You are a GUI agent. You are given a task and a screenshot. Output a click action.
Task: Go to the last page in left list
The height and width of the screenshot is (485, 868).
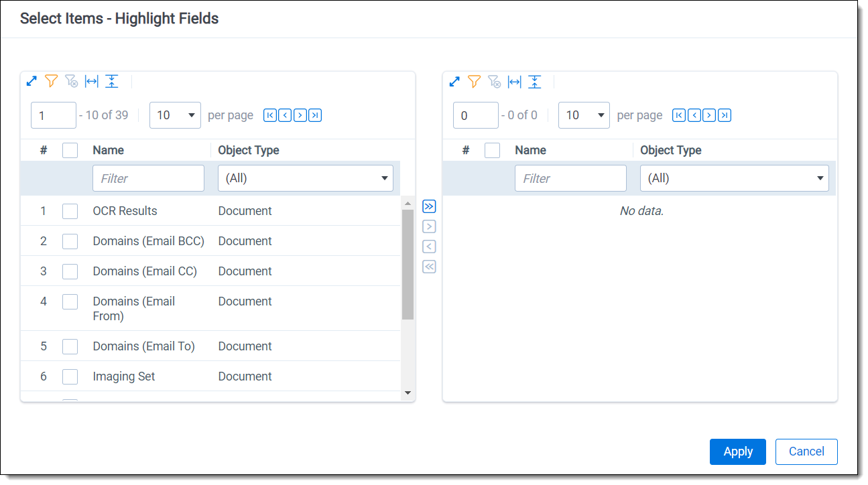click(x=315, y=115)
